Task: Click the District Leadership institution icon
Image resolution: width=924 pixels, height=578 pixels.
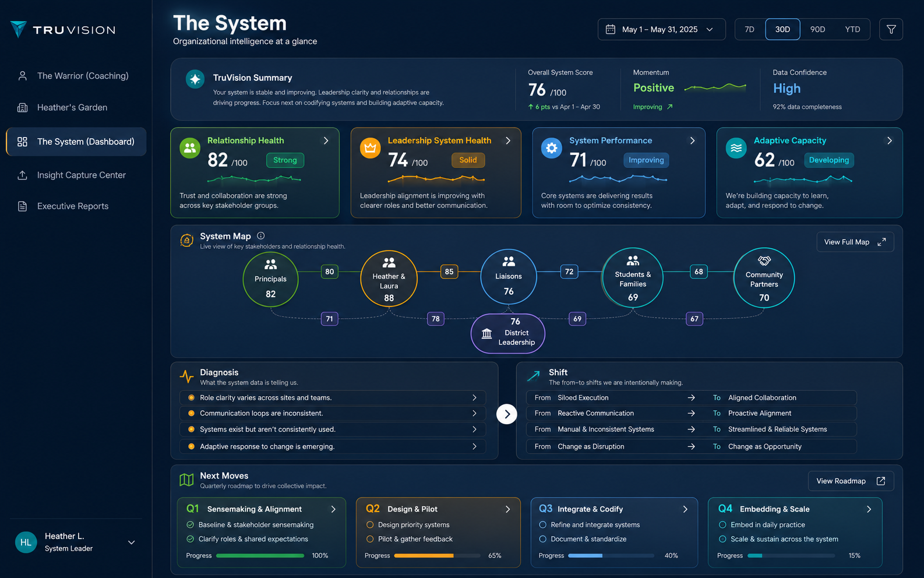Action: 487,333
